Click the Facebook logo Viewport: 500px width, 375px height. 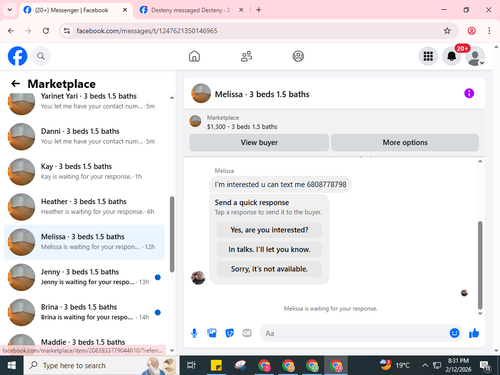coord(17,56)
